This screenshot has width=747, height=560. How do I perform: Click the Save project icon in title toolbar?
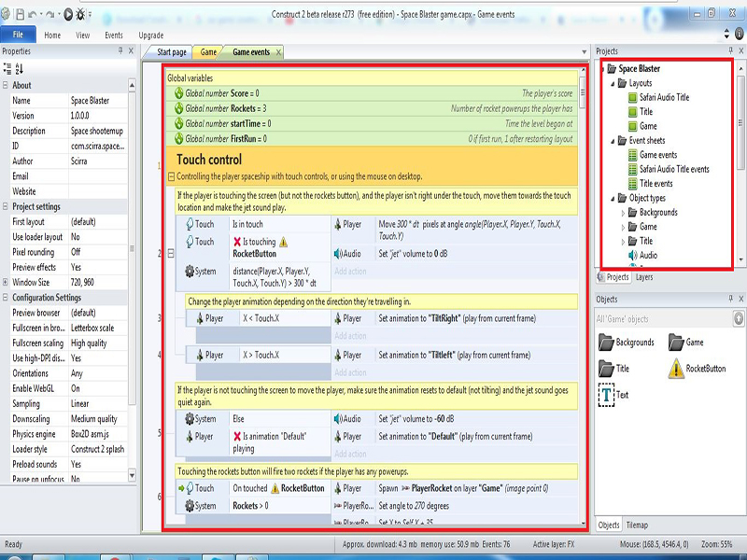pos(20,15)
